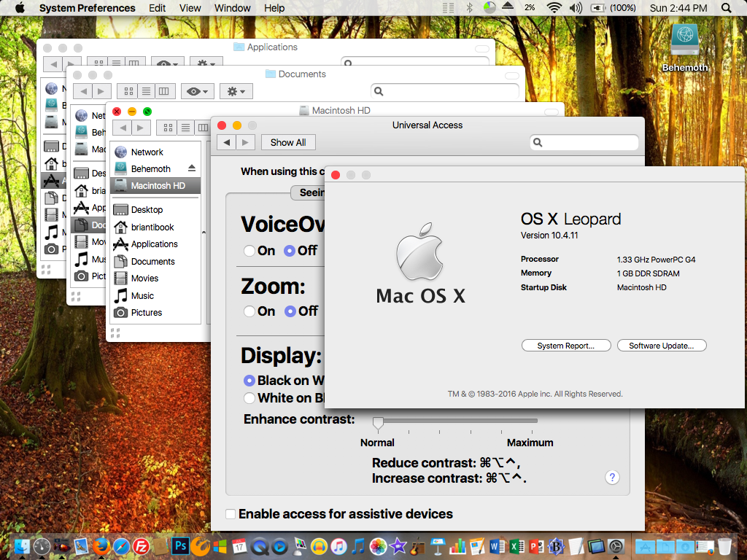
Task: Open Photoshop from the dock
Action: [181, 545]
